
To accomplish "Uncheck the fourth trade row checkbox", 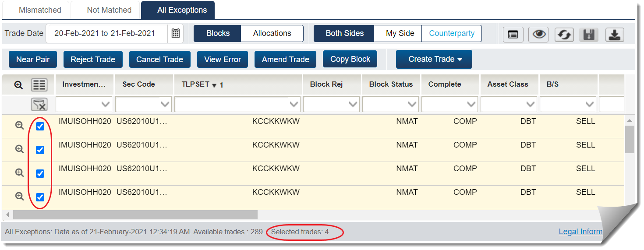I will pyautogui.click(x=40, y=197).
